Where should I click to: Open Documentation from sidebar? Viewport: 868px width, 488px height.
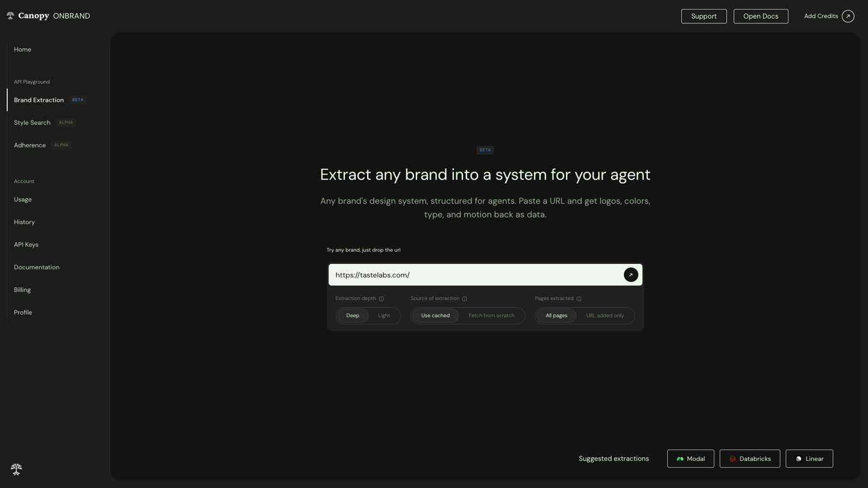(36, 267)
